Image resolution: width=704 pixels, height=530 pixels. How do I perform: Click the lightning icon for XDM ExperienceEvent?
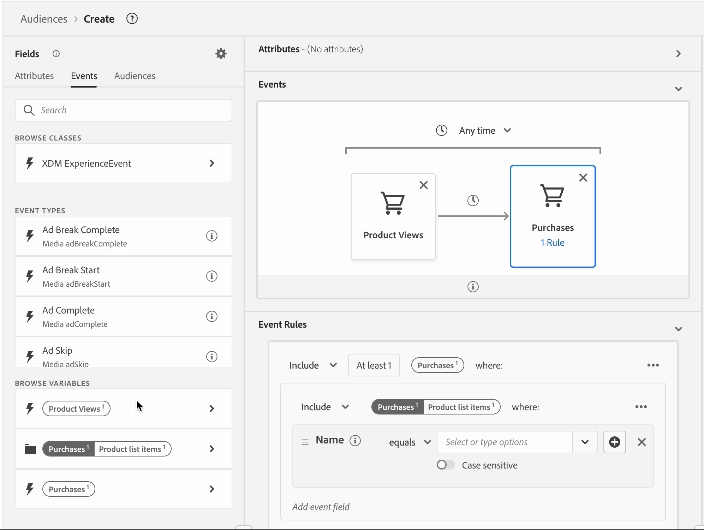(x=30, y=163)
